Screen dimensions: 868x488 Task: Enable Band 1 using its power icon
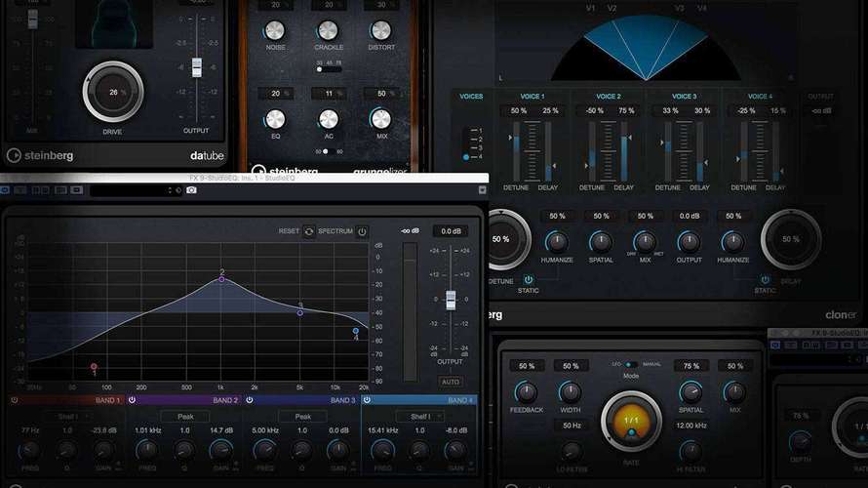(x=15, y=400)
